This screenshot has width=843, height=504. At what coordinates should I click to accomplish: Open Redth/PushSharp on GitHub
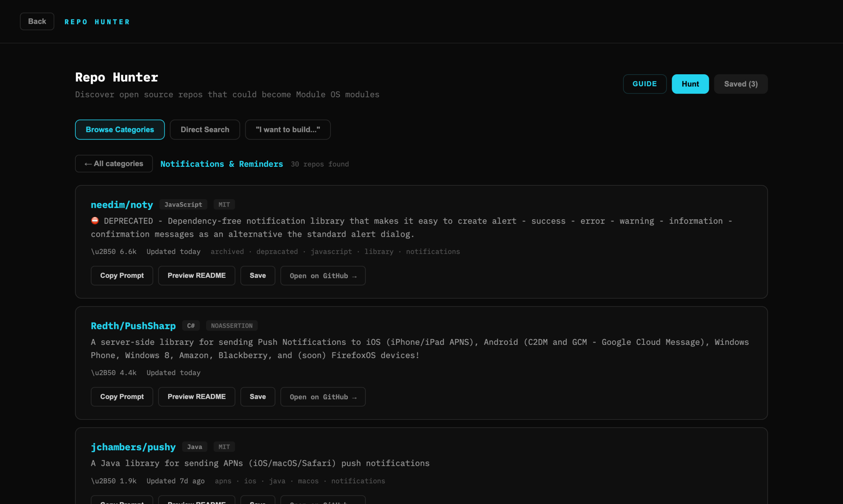[323, 396]
